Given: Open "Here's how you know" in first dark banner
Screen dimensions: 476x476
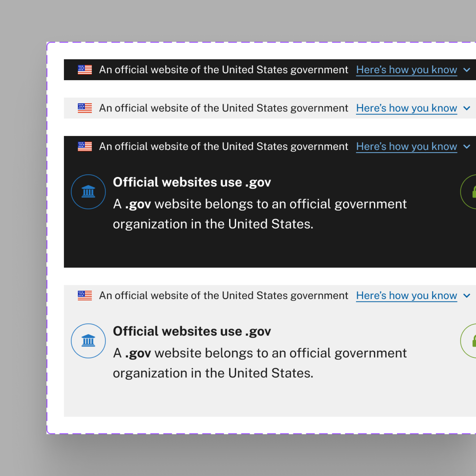Looking at the screenshot, I should [x=407, y=70].
